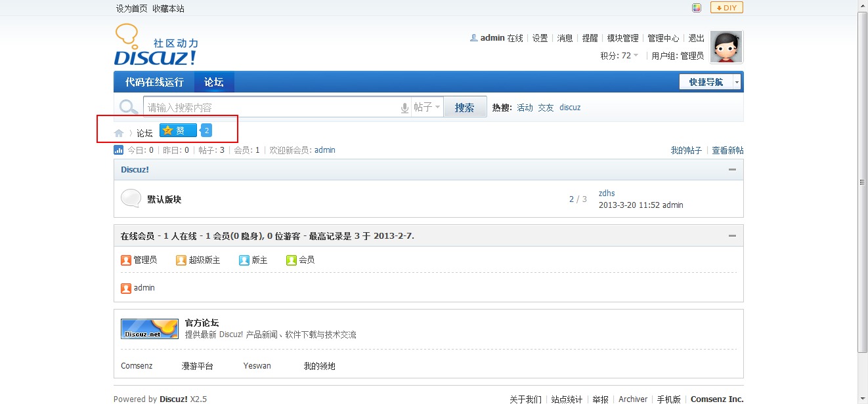Click the admin user avatar picture
This screenshot has width=868, height=404.
point(726,47)
